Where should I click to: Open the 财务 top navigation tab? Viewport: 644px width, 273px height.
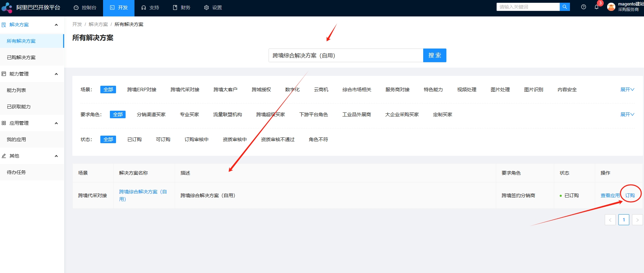[182, 8]
